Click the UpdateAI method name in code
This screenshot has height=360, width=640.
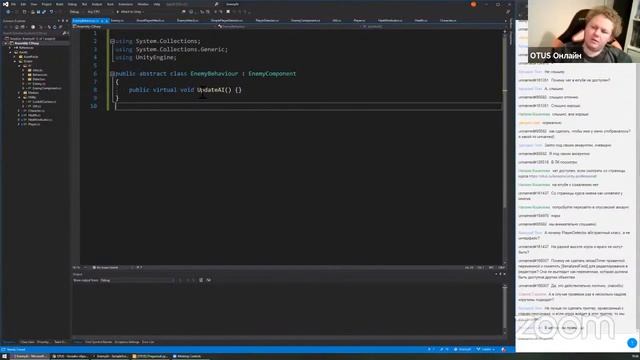[211, 90]
